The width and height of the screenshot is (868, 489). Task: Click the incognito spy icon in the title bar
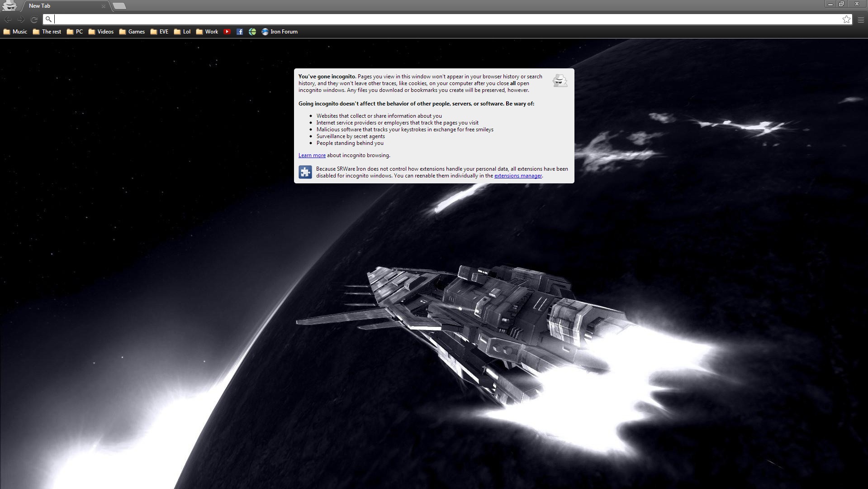(9, 5)
